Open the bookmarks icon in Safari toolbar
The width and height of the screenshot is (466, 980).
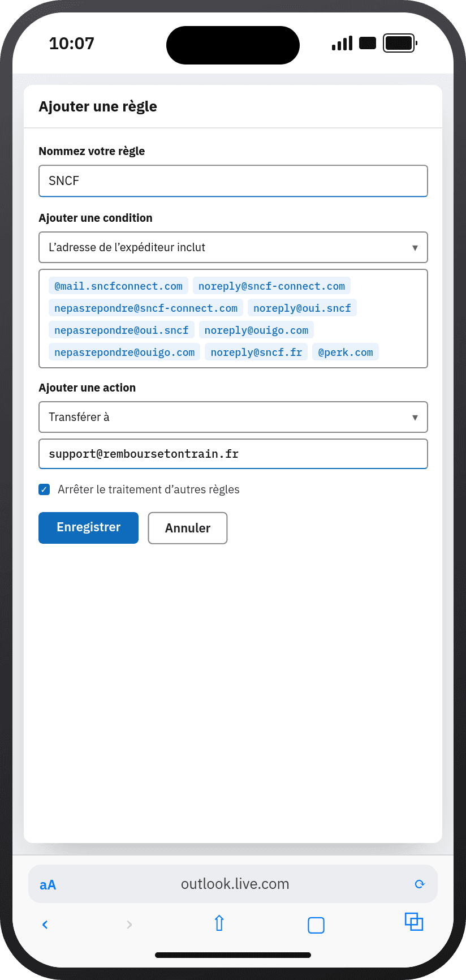(316, 925)
